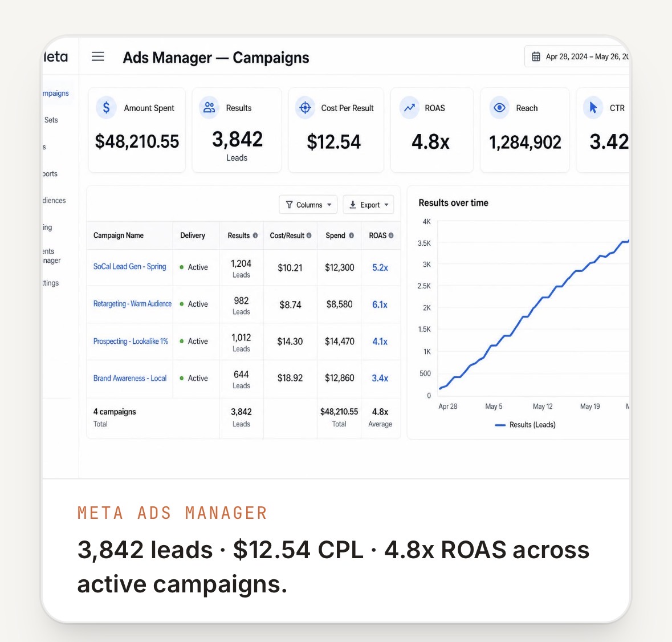Sort by Delivery column header
The image size is (672, 642).
coord(193,235)
